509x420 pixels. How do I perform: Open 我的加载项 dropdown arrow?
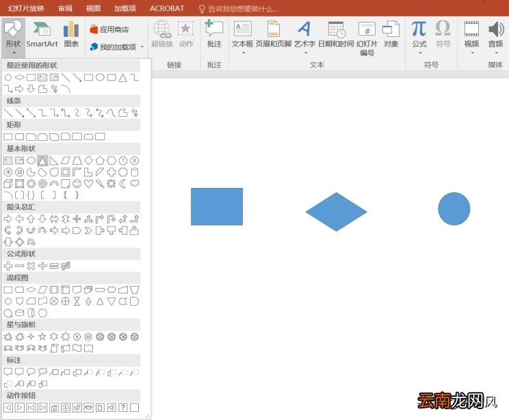(x=142, y=47)
